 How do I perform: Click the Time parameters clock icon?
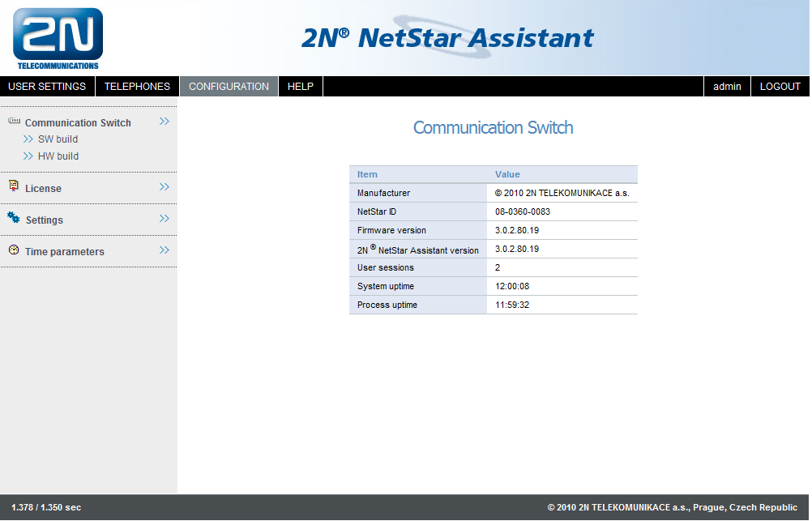[x=14, y=250]
